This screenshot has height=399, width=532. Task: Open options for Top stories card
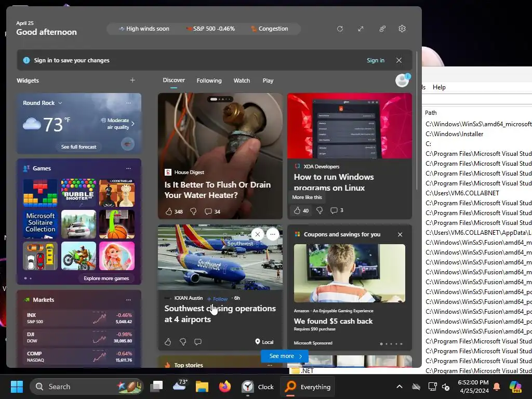[x=270, y=365]
